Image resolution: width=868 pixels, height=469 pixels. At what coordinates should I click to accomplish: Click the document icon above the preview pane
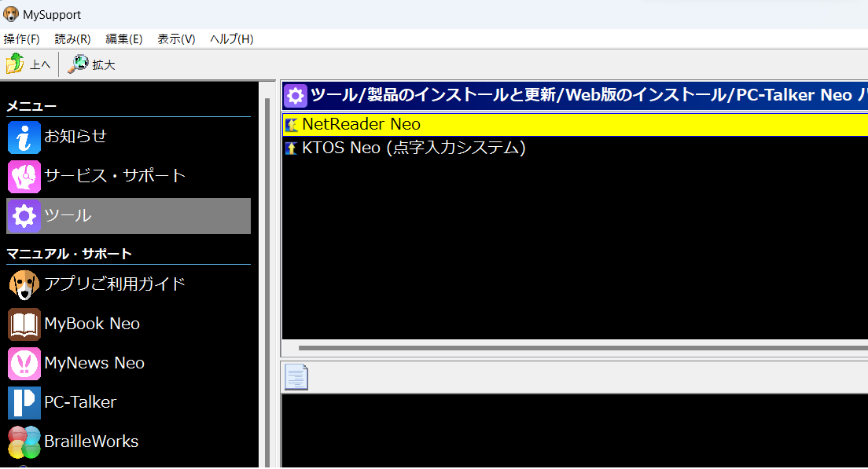(x=297, y=377)
